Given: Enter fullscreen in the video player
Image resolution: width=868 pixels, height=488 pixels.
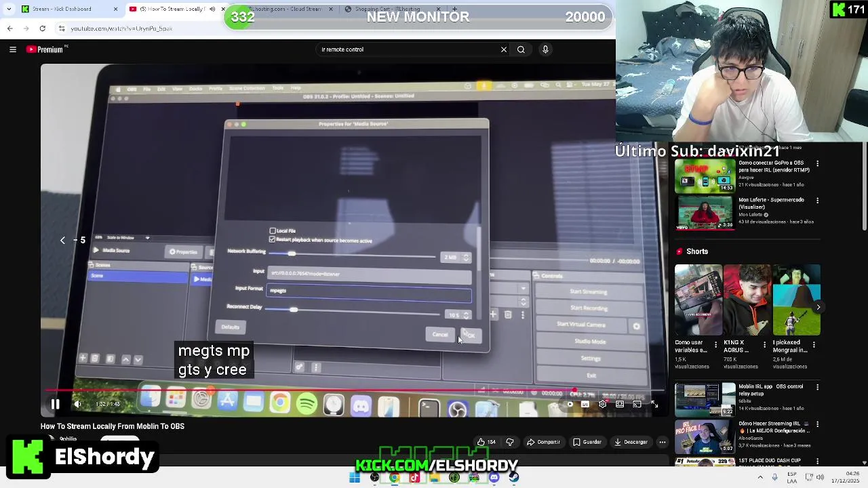Looking at the screenshot, I should coord(654,405).
